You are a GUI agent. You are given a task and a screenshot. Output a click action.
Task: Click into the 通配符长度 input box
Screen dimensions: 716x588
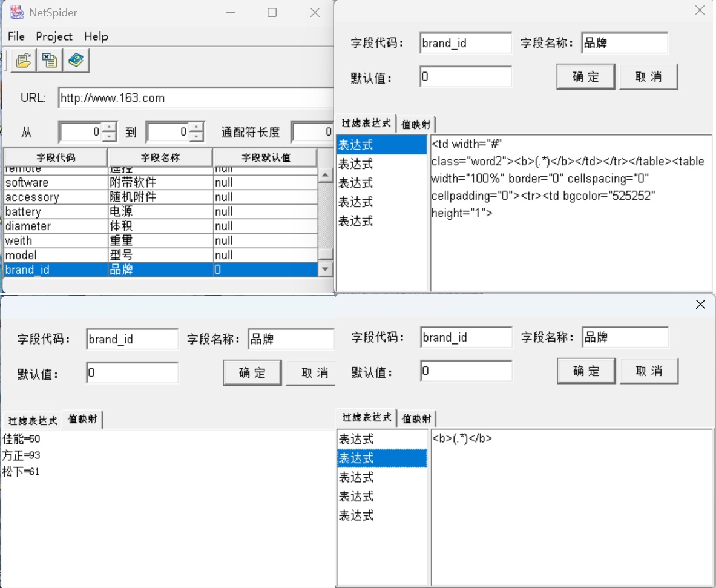[x=313, y=132]
